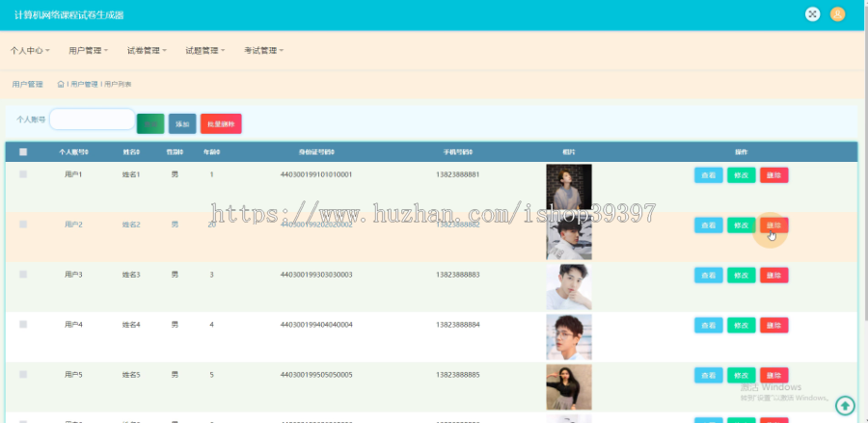The height and width of the screenshot is (423, 868).
Task: Select phone number 13823888885
Action: click(457, 375)
